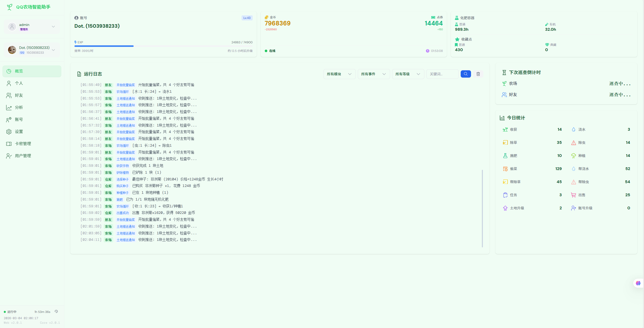Open the 所有模块 filter dropdown
The width and height of the screenshot is (644, 328).
pos(339,74)
